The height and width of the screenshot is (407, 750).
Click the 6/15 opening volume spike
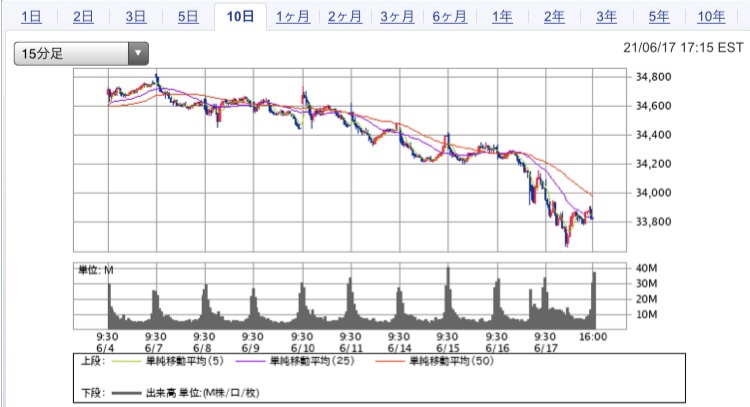448,298
